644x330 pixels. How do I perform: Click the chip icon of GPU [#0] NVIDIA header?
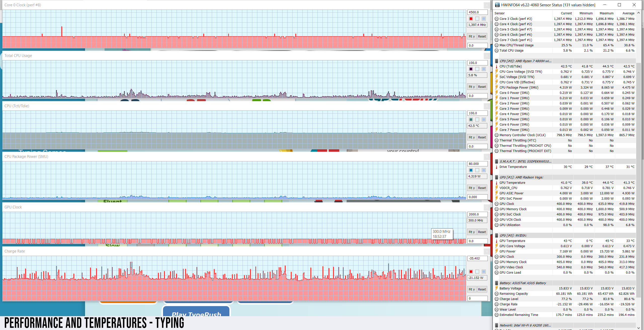coord(497,235)
